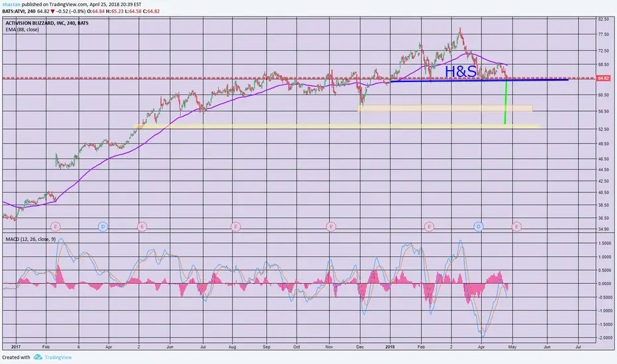This screenshot has height=364, width=617.
Task: Click the ACTIVISION BLIZZARD, INC, 240, BATS title
Action: pyautogui.click(x=47, y=23)
